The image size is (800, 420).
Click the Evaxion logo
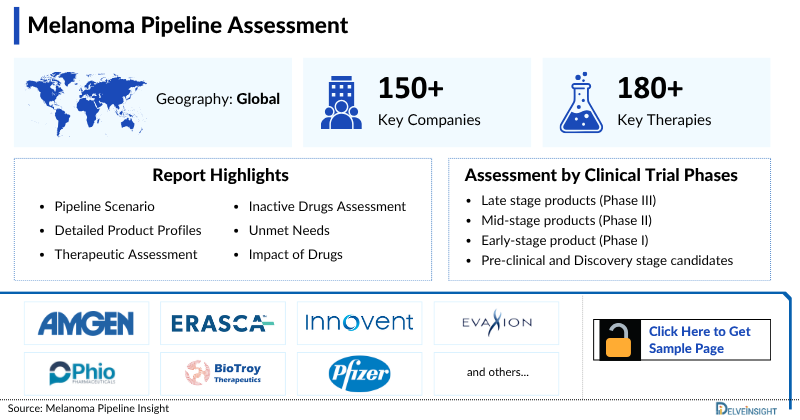pos(496,323)
